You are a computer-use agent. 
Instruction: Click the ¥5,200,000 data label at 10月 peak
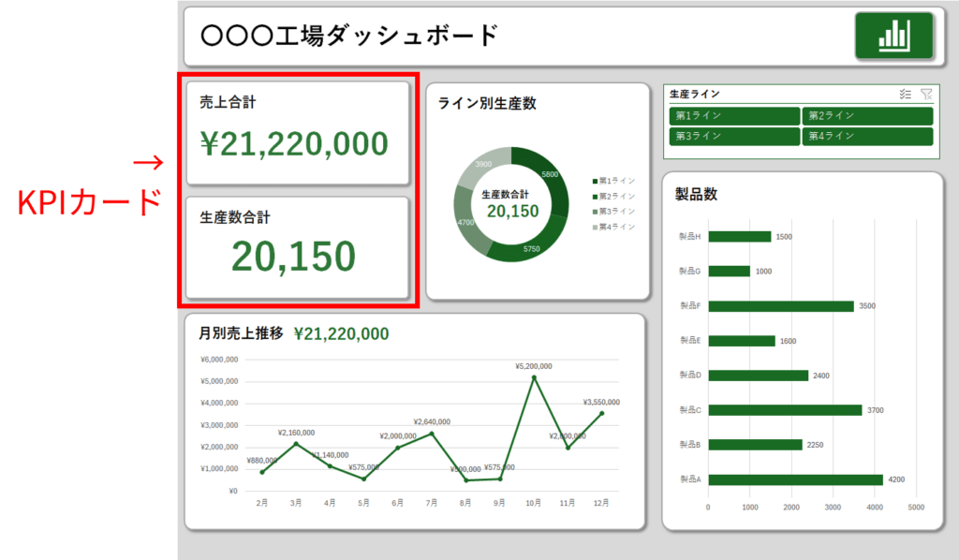click(533, 366)
